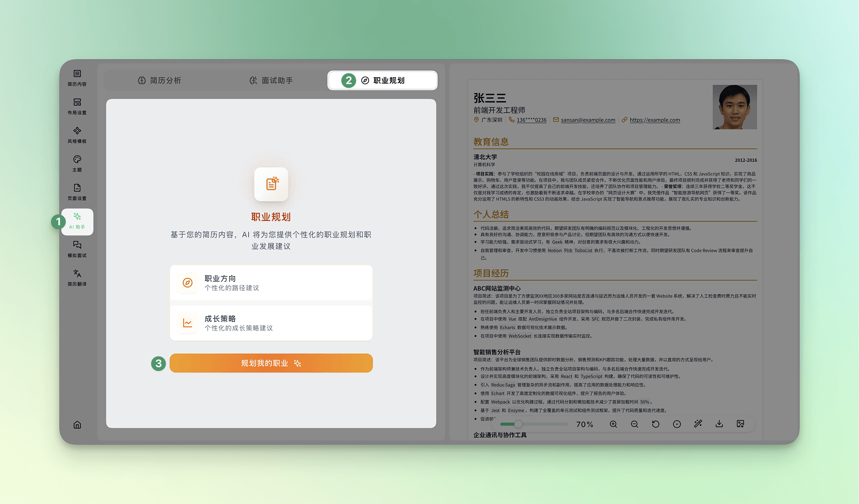Open 布局设置 layout settings
The width and height of the screenshot is (859, 504).
tap(77, 106)
